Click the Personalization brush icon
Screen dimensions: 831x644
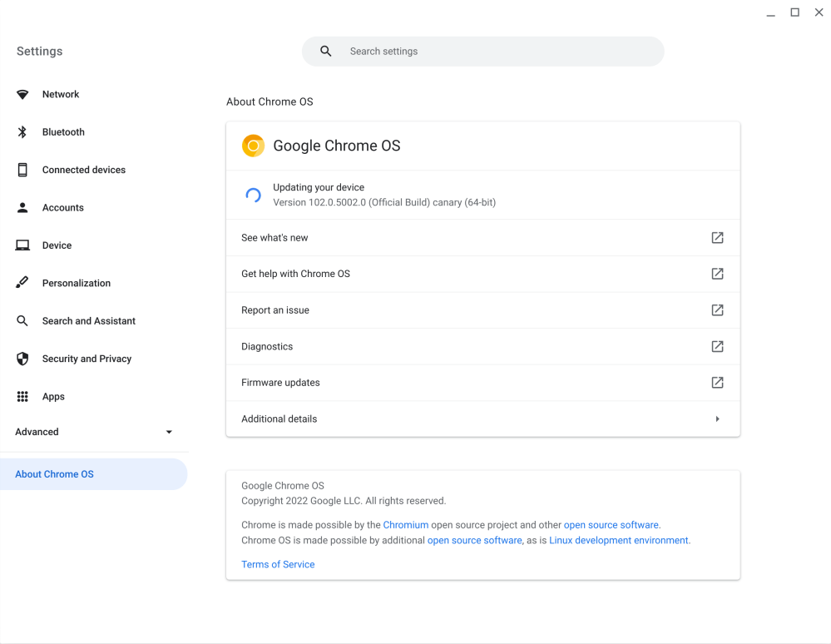[x=22, y=283]
